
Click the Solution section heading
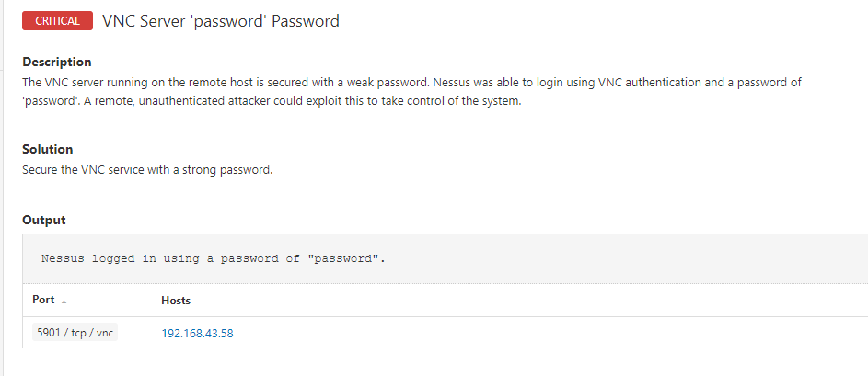tap(47, 149)
